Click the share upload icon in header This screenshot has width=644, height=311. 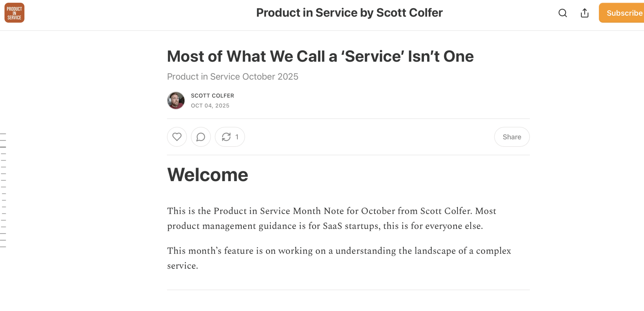click(584, 13)
